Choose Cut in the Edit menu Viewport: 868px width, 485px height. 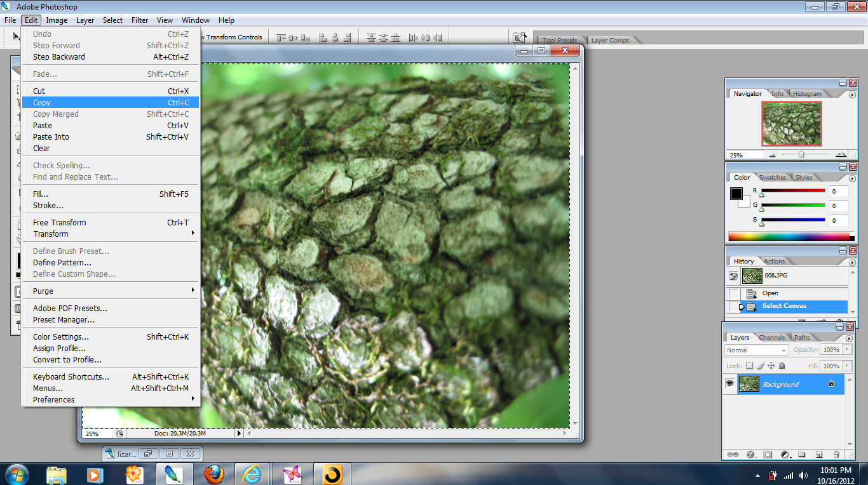111,91
